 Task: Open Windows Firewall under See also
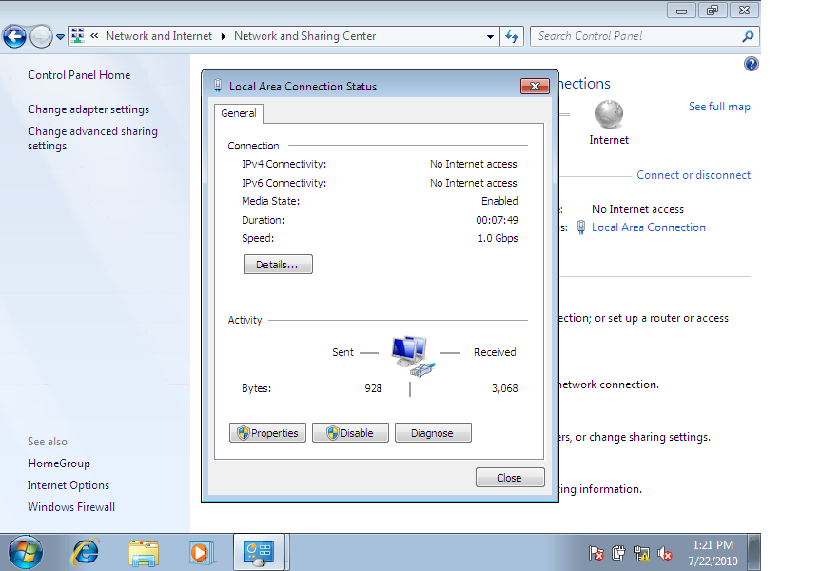[x=71, y=507]
